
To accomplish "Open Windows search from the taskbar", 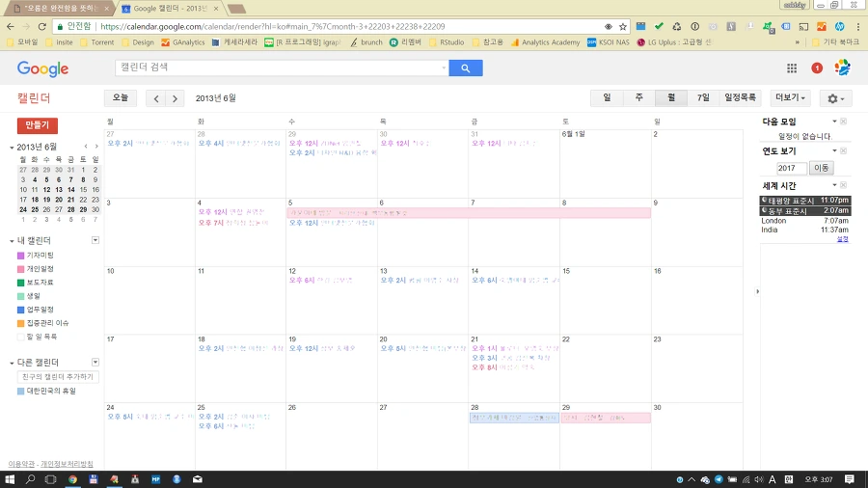I will click(x=30, y=479).
